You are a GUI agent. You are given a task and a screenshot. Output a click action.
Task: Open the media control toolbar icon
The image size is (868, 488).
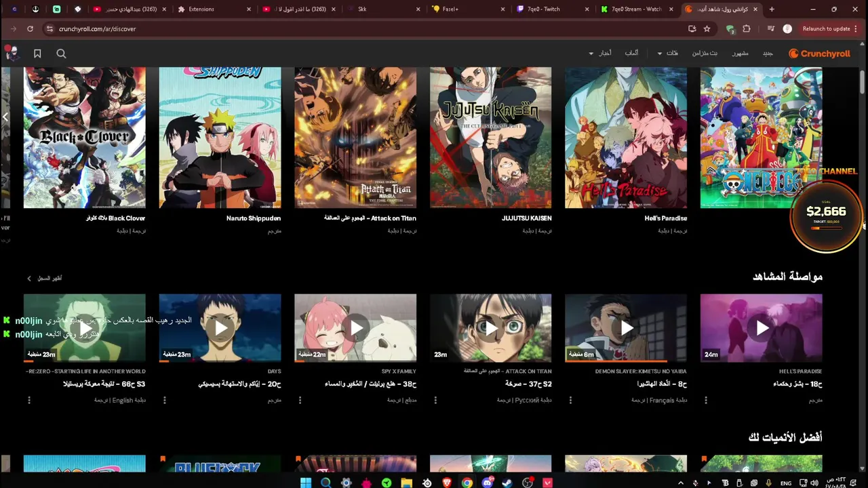click(x=771, y=28)
